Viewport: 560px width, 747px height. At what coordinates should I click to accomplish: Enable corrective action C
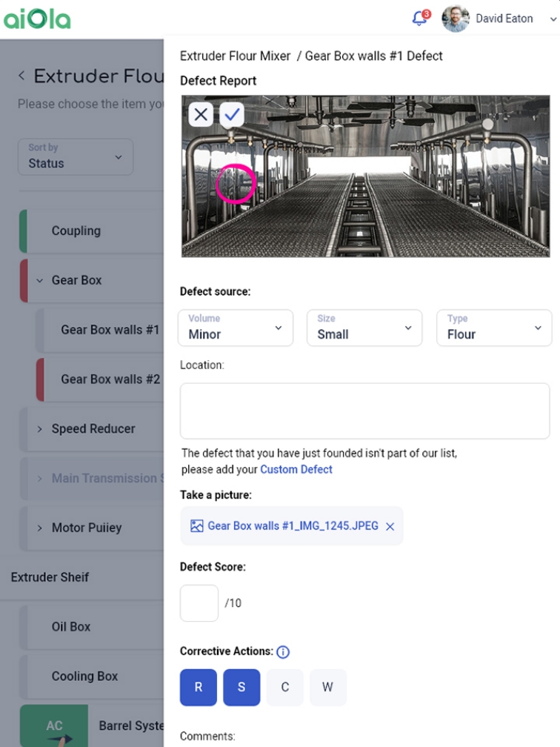coord(284,687)
